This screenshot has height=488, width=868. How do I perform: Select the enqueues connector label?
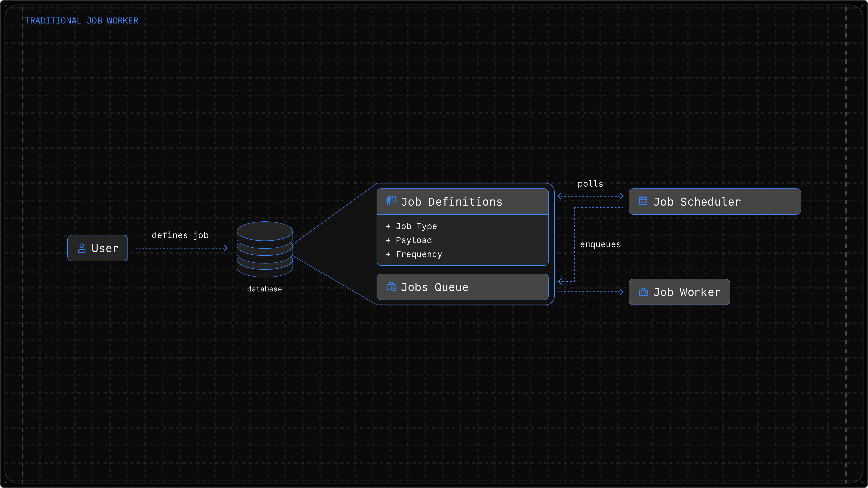pos(600,244)
